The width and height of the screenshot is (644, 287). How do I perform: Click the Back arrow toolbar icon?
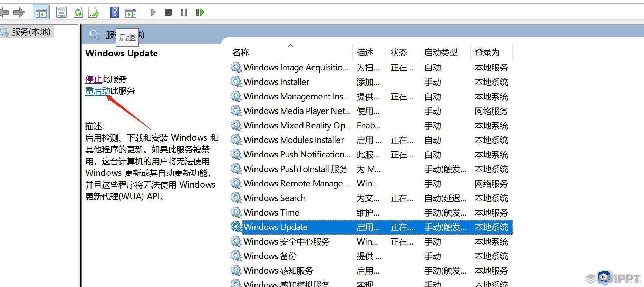(4, 13)
